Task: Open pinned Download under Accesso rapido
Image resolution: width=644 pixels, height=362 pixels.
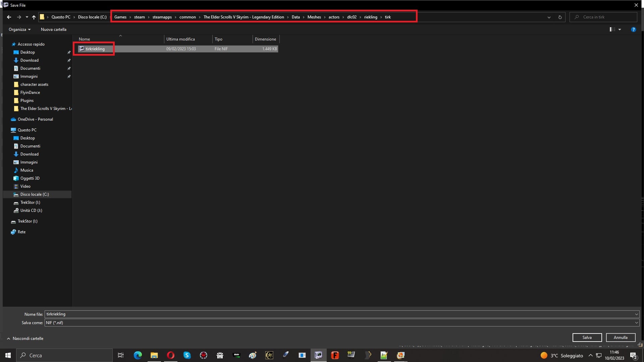Action: pyautogui.click(x=29, y=60)
